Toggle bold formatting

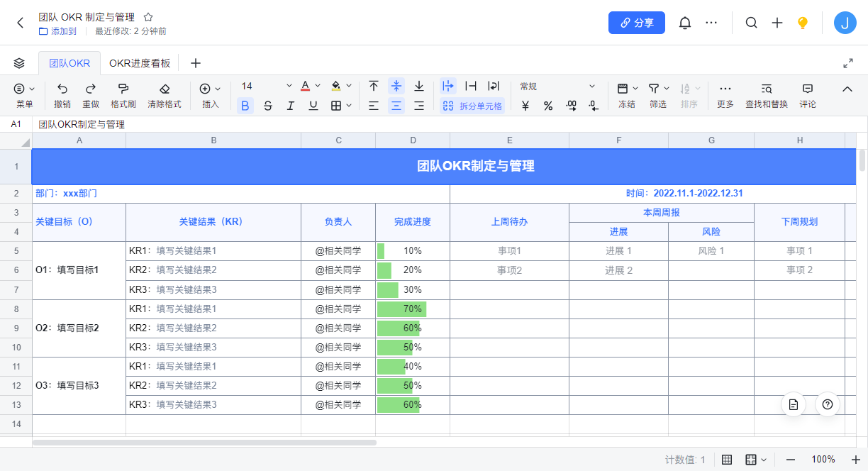coord(245,106)
